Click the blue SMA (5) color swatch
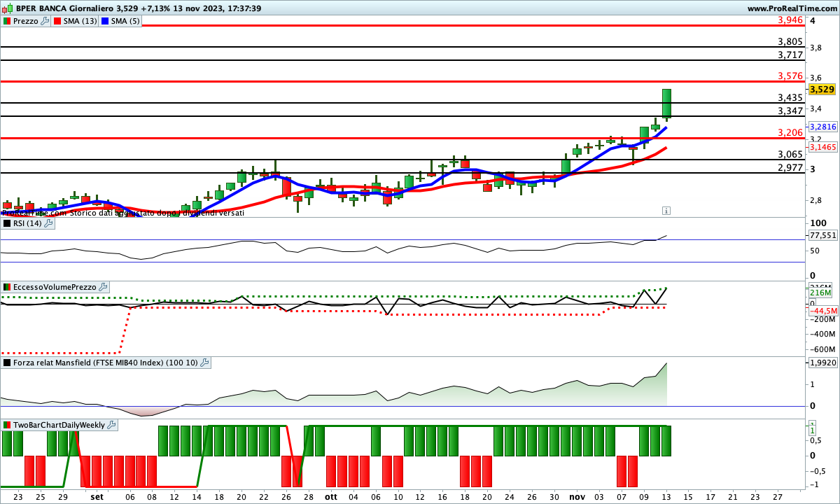 106,21
